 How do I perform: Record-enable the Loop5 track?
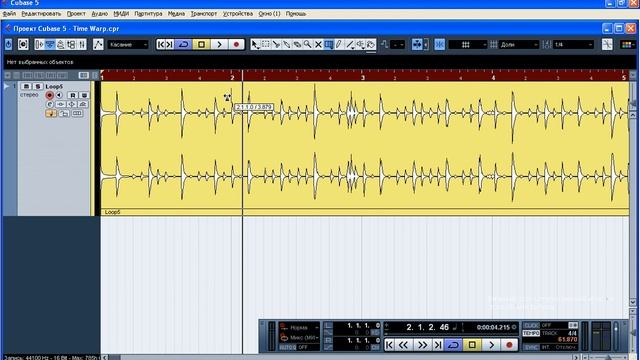click(x=49, y=95)
